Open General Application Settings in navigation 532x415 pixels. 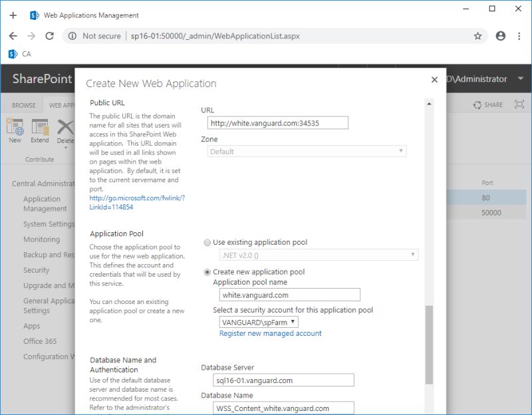pyautogui.click(x=49, y=306)
